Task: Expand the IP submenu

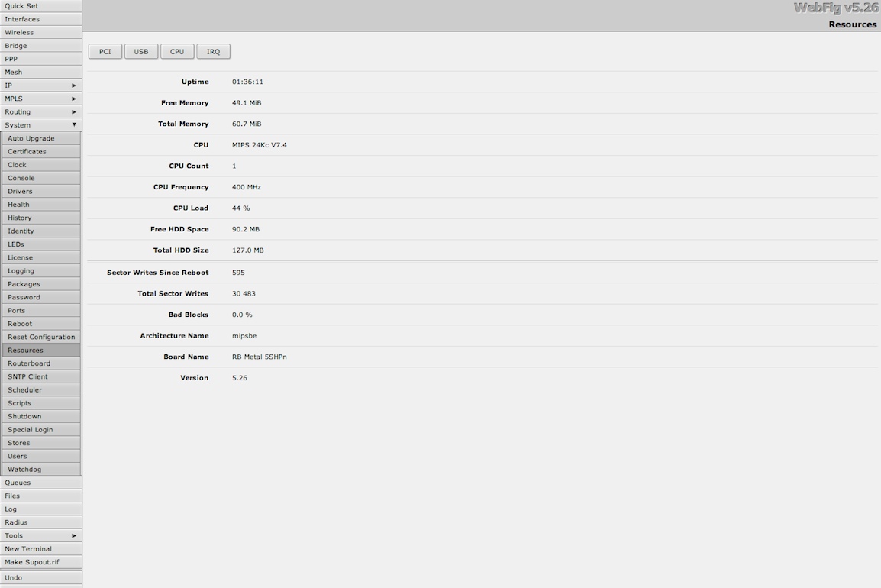Action: [x=40, y=86]
